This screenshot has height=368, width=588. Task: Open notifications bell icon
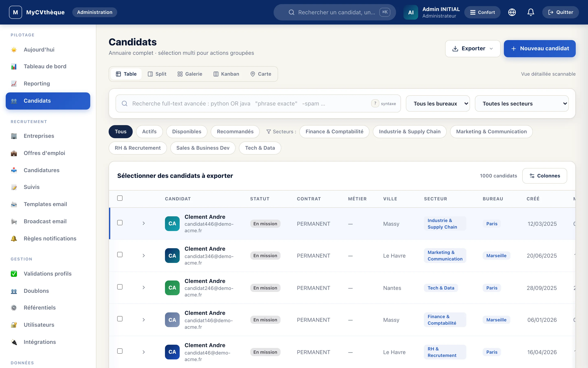pyautogui.click(x=531, y=12)
